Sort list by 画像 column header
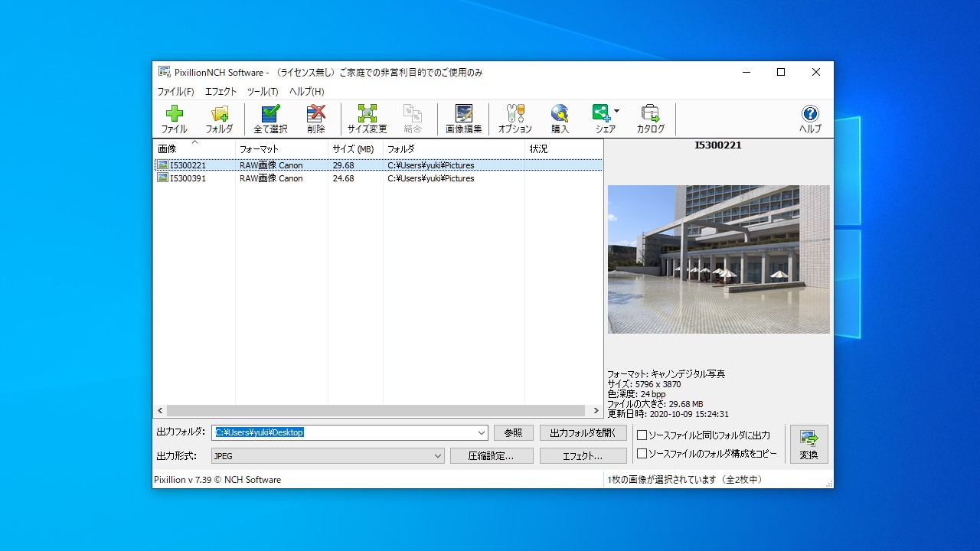The image size is (980, 551). (194, 149)
